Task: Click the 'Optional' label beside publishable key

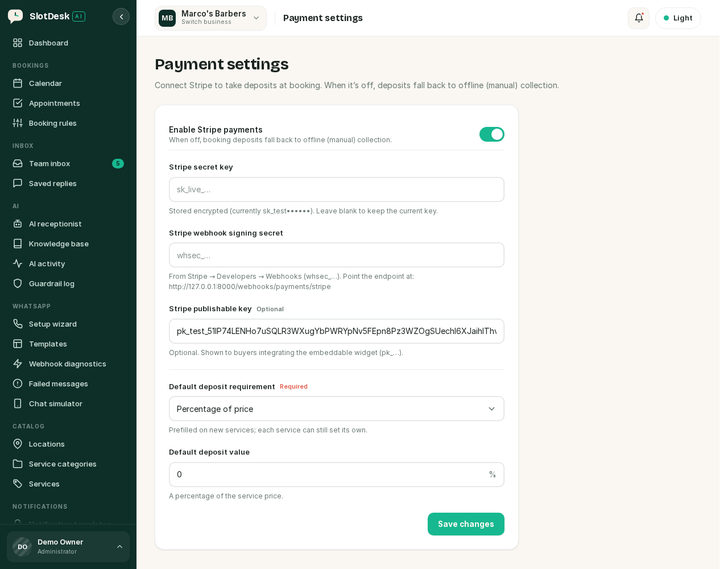Action: 270,309
